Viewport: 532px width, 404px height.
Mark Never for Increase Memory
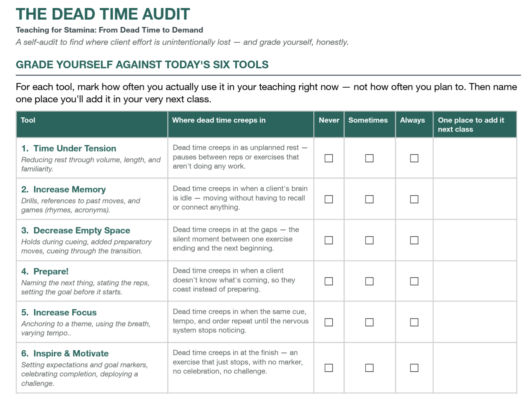click(x=328, y=199)
